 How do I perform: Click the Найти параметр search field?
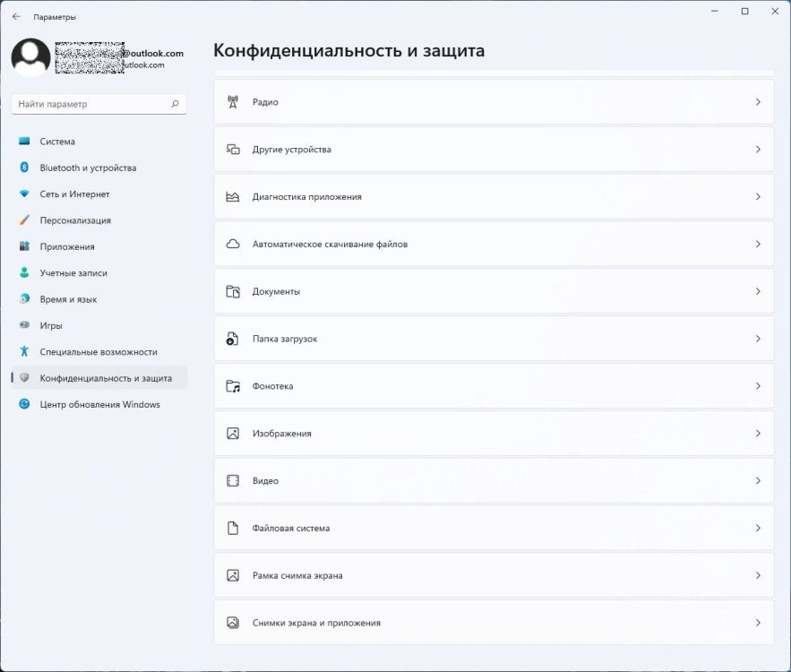[x=91, y=104]
